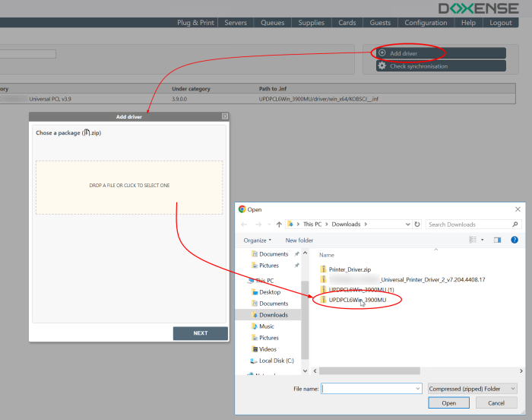Click the help icon in Open dialog
532x420 pixels.
click(x=515, y=240)
